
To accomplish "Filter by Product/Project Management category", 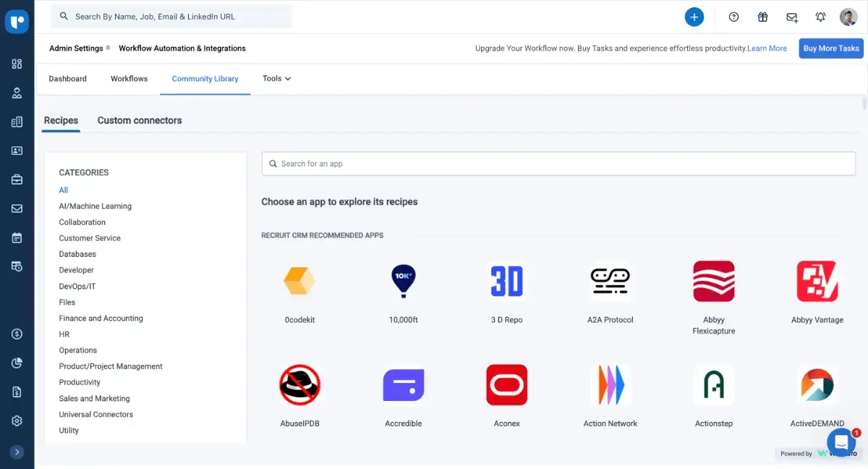I will [x=111, y=366].
